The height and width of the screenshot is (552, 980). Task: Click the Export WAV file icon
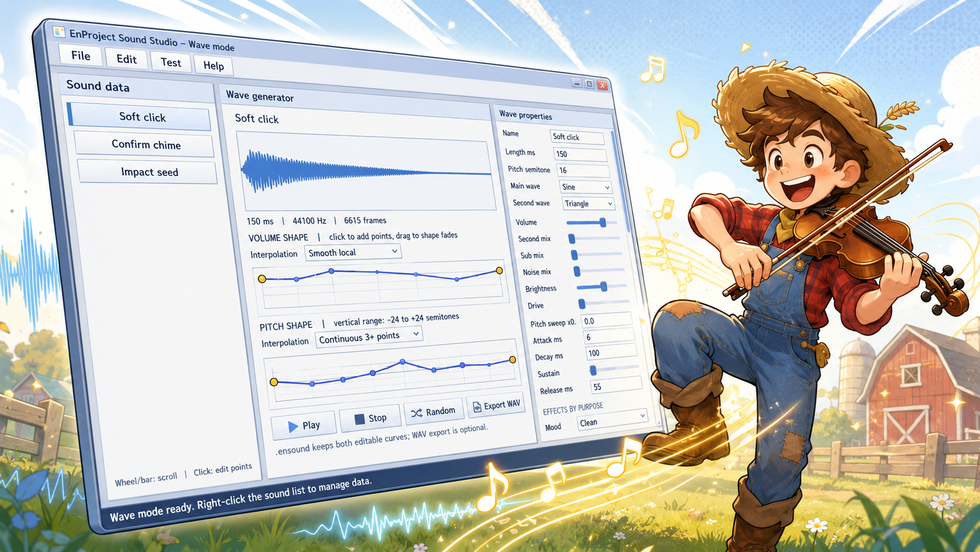[x=477, y=407]
